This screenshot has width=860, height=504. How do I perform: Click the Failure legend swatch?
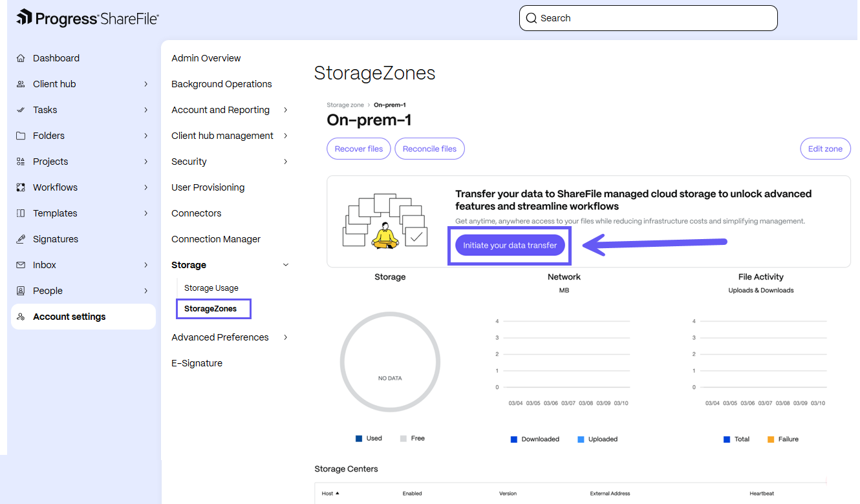[x=771, y=439]
